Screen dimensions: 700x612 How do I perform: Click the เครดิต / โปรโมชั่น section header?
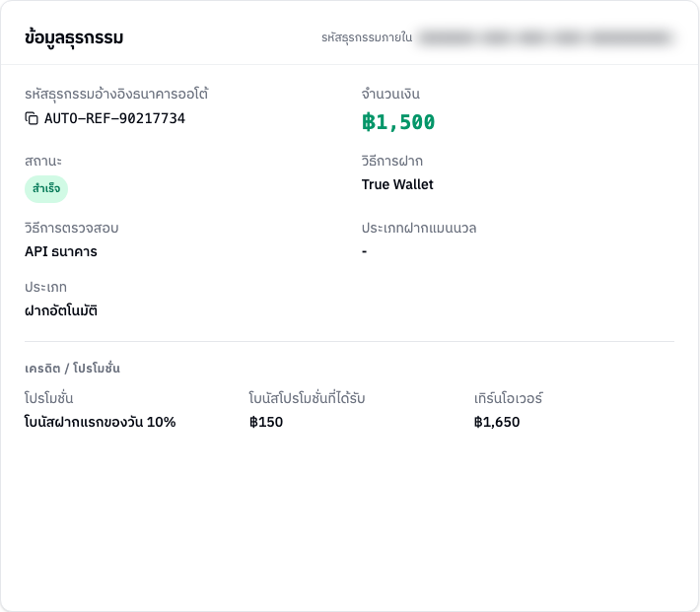click(72, 369)
